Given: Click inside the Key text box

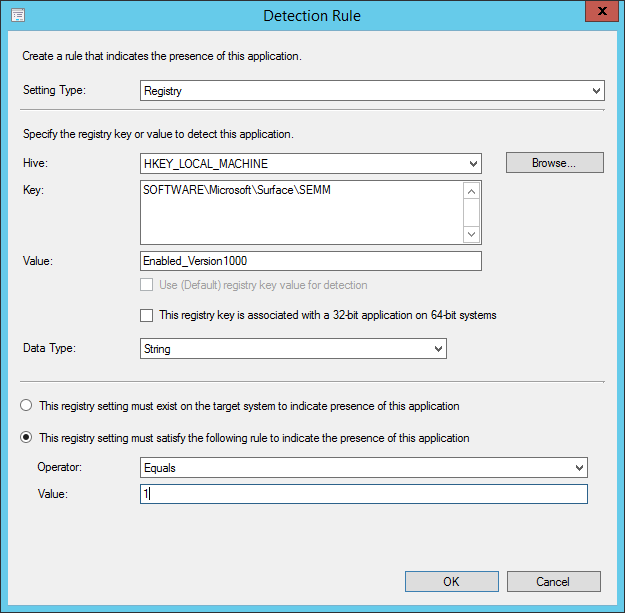Looking at the screenshot, I should point(300,211).
